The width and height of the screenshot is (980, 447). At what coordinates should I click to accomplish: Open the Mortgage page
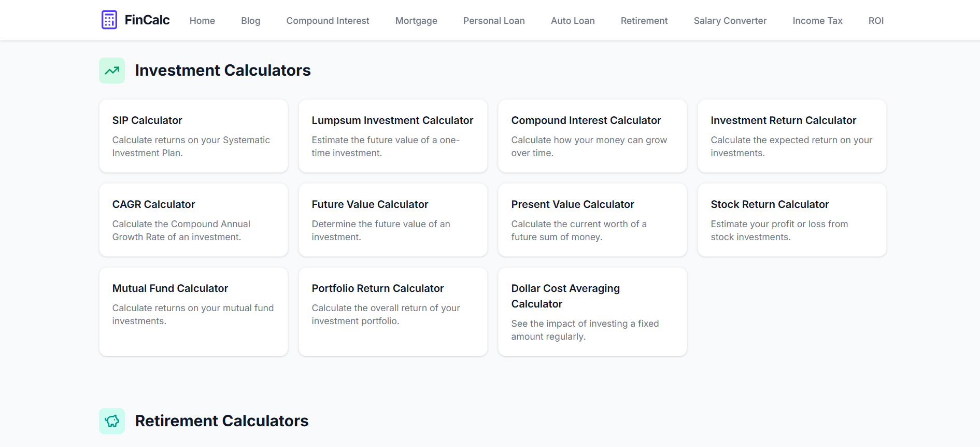[x=416, y=21]
